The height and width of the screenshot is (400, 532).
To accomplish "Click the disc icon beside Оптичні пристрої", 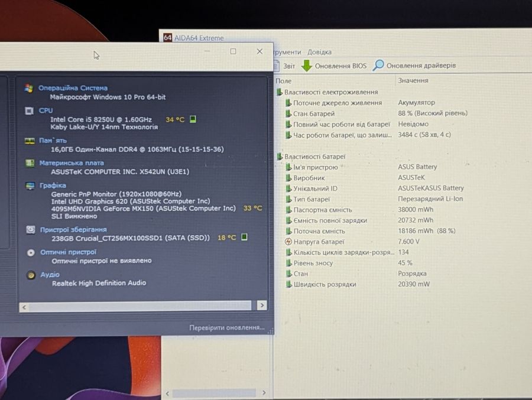I will (x=31, y=253).
